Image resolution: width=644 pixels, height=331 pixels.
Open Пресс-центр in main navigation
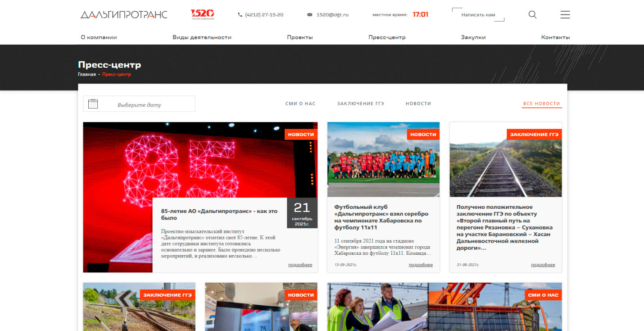tap(387, 37)
